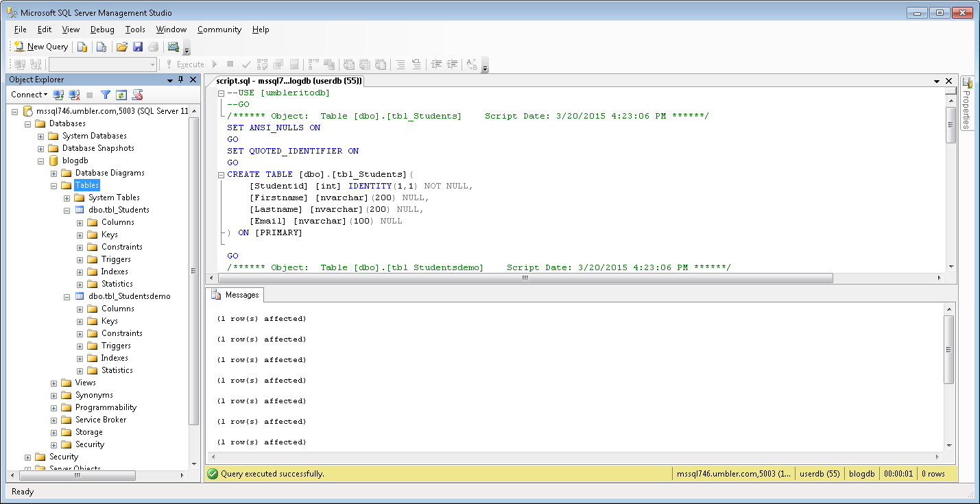Click Results to Text icon
This screenshot has height=504, width=980.
point(348,64)
